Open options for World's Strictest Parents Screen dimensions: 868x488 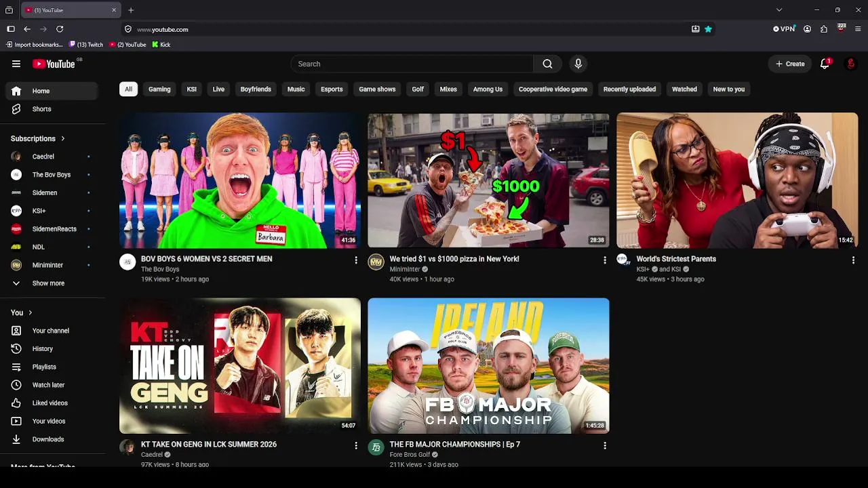pyautogui.click(x=853, y=260)
